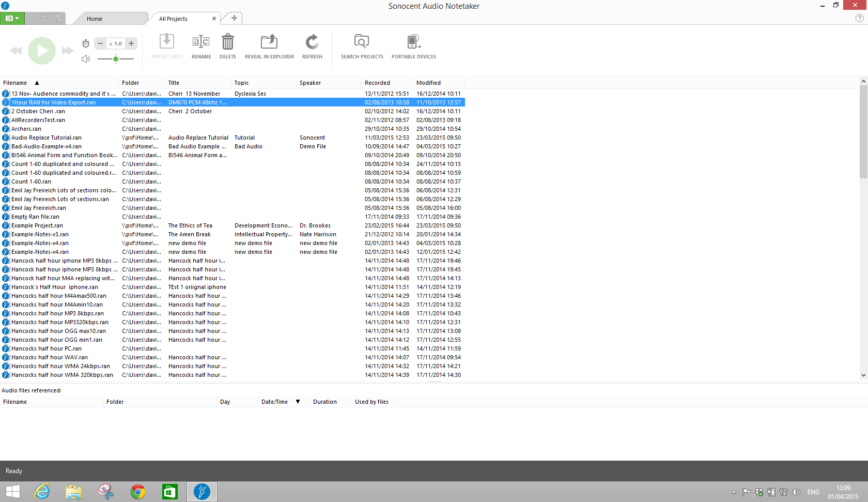Click the rewind playback button

coord(16,51)
